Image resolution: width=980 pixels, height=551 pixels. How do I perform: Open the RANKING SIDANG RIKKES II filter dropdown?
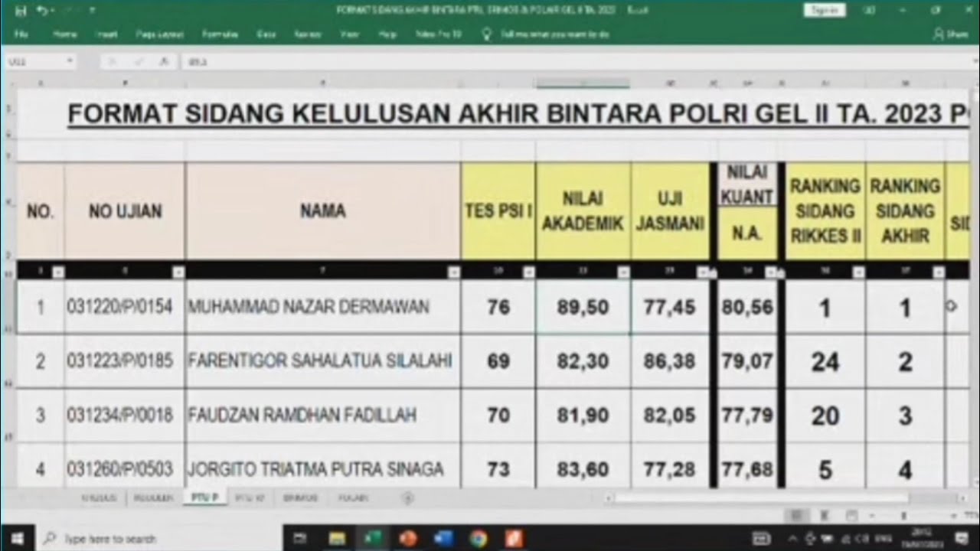[x=858, y=271]
